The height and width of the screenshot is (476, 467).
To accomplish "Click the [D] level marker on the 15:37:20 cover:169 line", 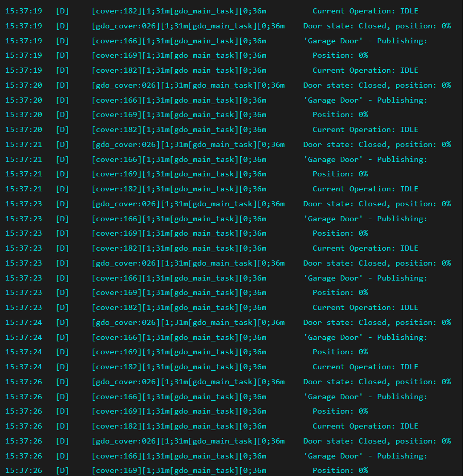I will (x=62, y=115).
